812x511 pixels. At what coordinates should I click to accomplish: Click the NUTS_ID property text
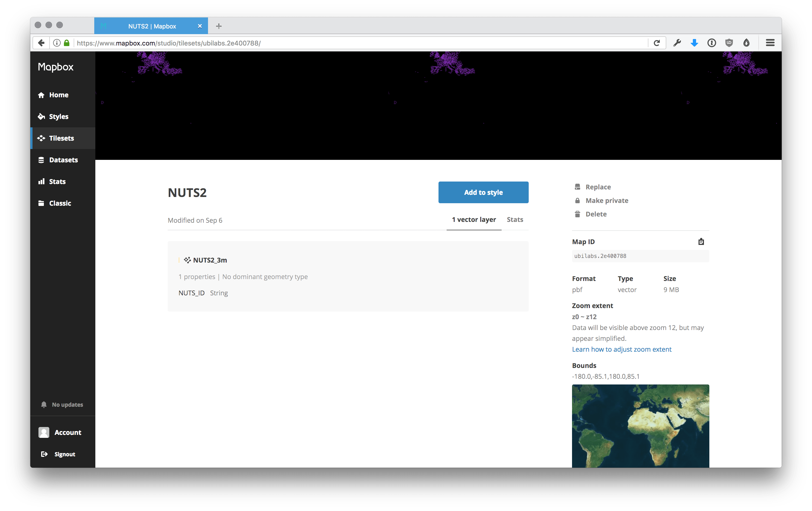(191, 293)
